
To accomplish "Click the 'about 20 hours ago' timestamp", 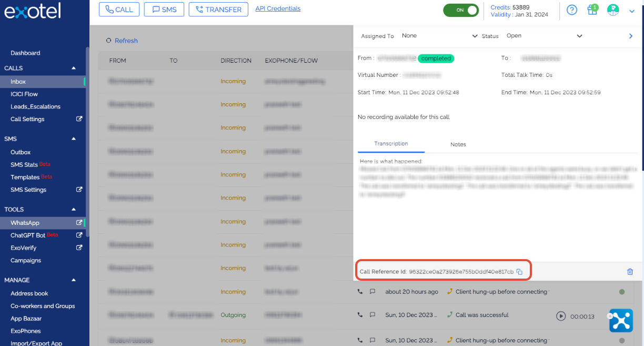I will (411, 292).
